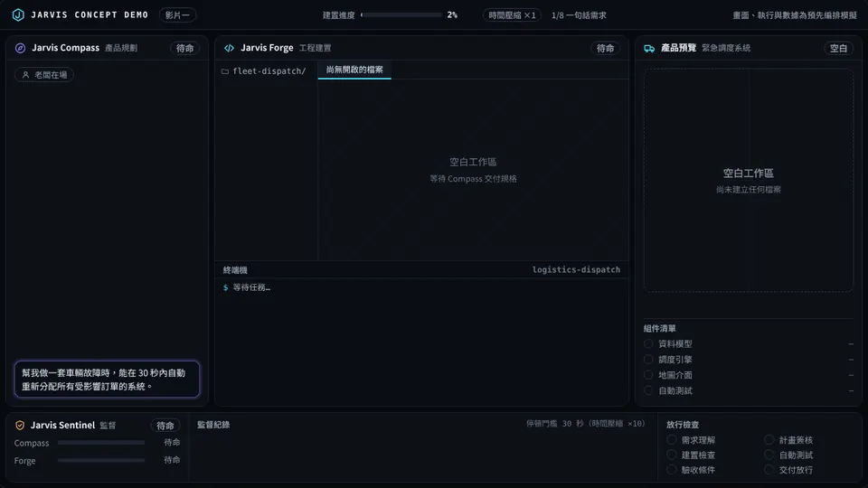
Task: Click the folder icon beside fleet-dispatch/
Action: [225, 71]
